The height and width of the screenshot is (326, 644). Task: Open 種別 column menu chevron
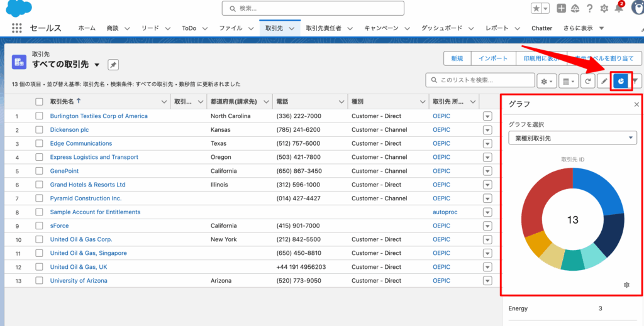[x=422, y=102]
